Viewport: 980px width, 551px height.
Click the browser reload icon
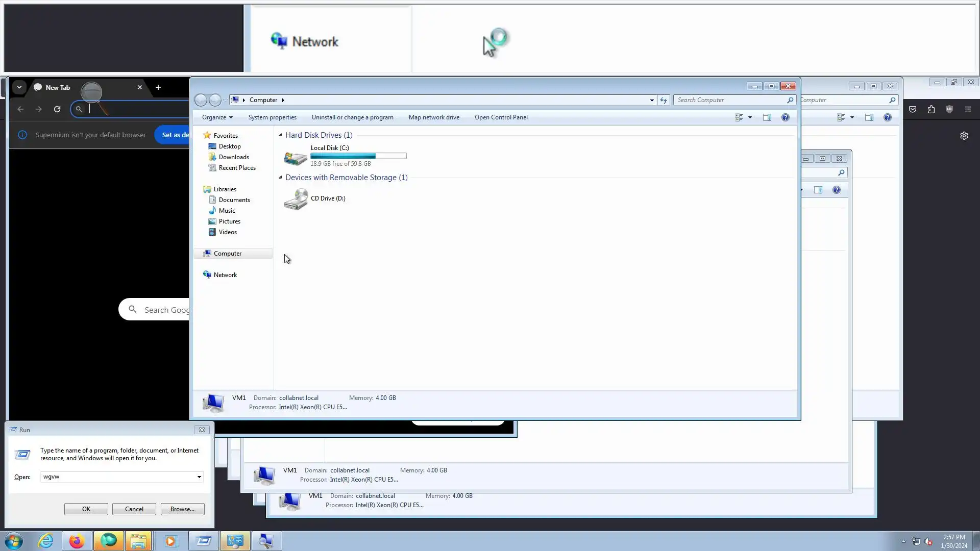coord(57,109)
